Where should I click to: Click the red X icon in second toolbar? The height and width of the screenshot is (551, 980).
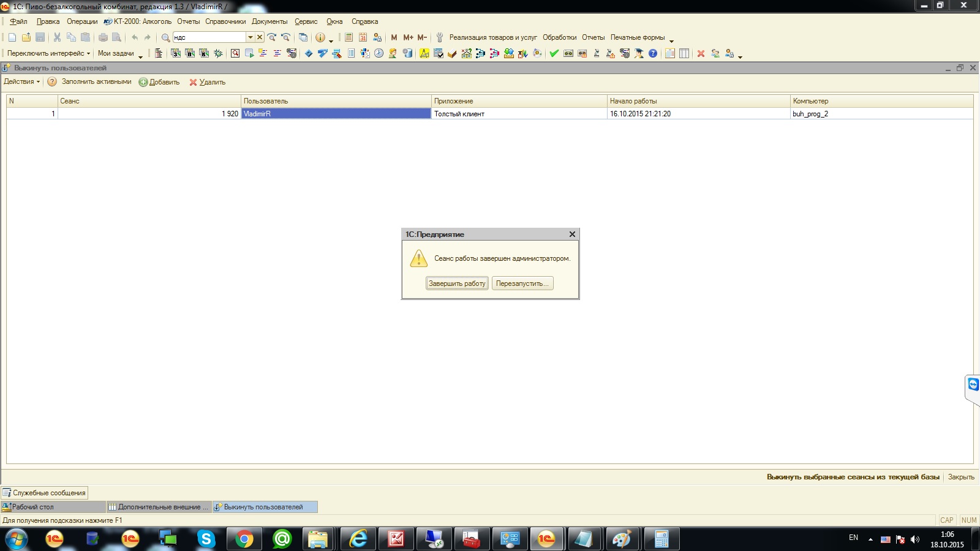tap(701, 53)
